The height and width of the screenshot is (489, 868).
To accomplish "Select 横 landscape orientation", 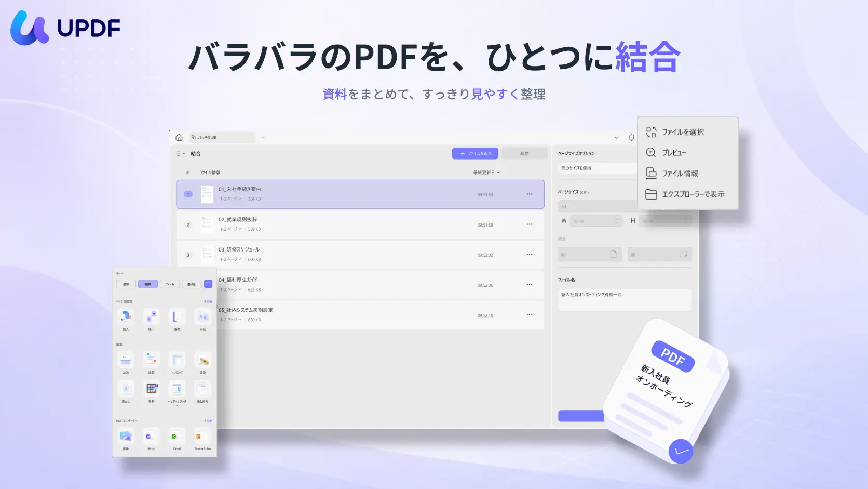I will point(660,255).
